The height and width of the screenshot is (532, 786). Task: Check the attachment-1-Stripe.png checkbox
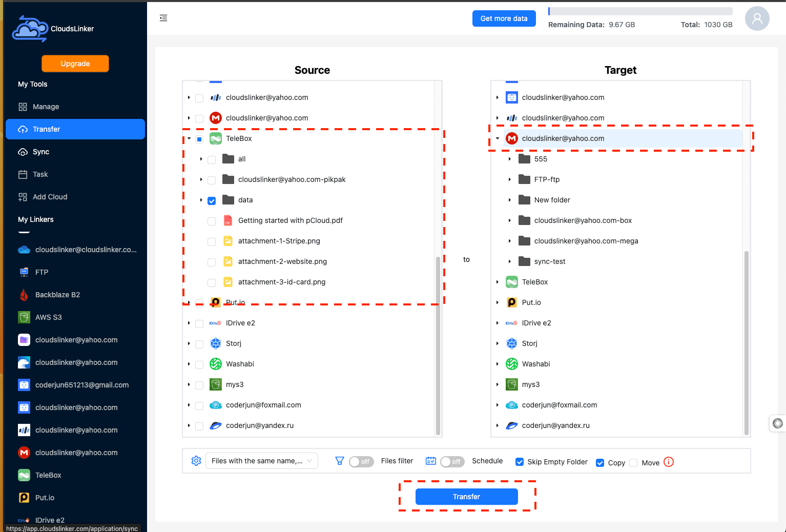[x=212, y=241]
